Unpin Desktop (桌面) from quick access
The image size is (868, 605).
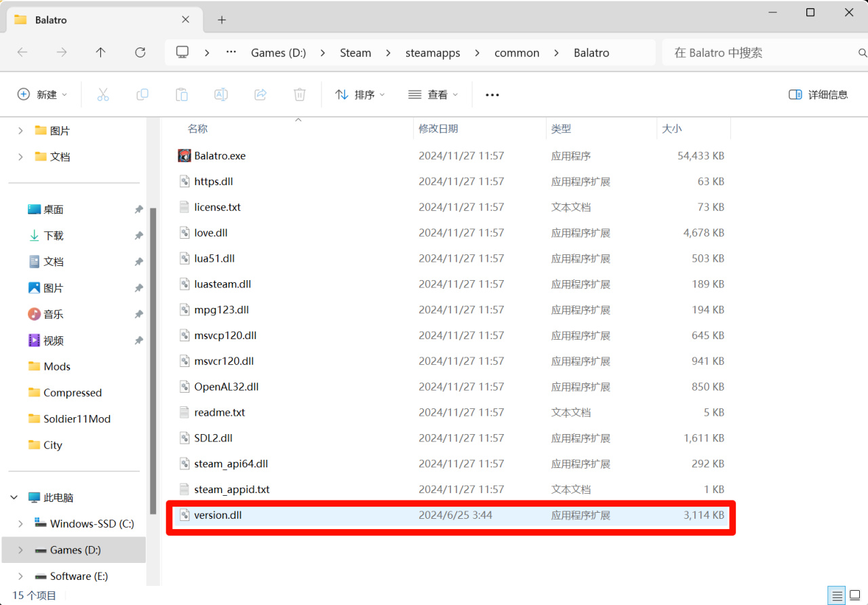pyautogui.click(x=138, y=210)
